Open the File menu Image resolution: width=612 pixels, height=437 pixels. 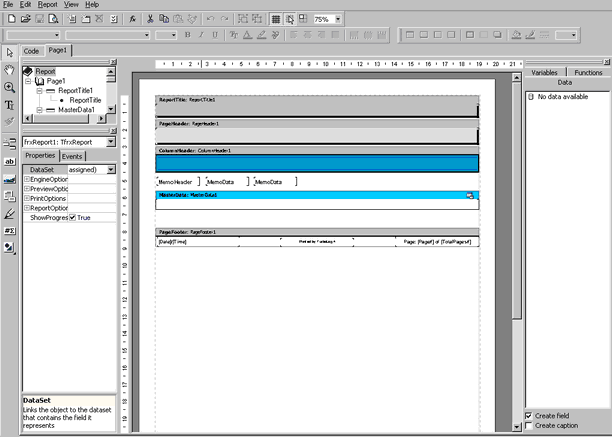(x=8, y=5)
